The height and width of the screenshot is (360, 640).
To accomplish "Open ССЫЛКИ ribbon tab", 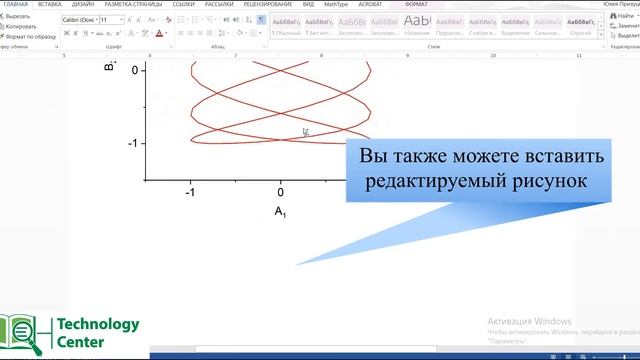I will click(183, 4).
